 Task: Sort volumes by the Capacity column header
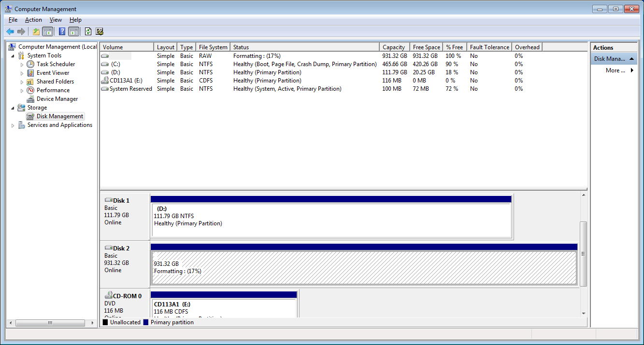tap(394, 47)
